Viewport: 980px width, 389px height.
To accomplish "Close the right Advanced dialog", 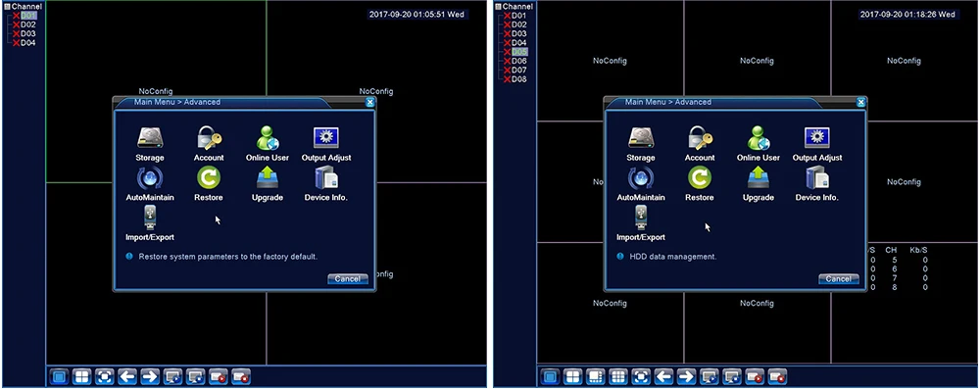I will pyautogui.click(x=861, y=102).
